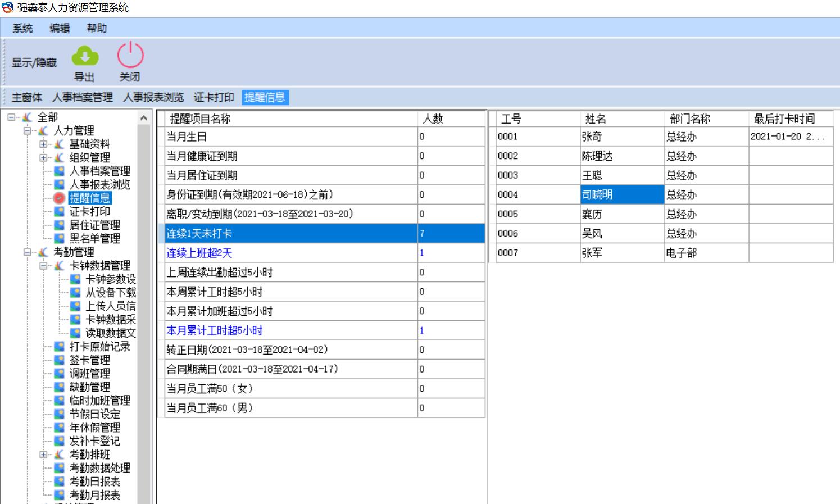Viewport: 840px width, 504px height.
Task: Select the 年休假管理 icon
Action: 59,428
